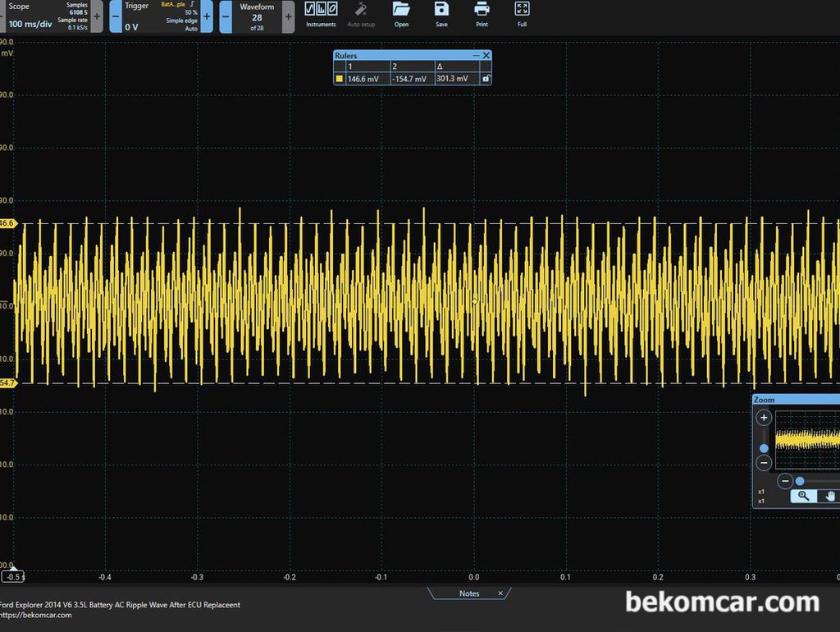Toggle the rulers lock icon
Image resolution: width=840 pixels, height=632 pixels.
486,79
